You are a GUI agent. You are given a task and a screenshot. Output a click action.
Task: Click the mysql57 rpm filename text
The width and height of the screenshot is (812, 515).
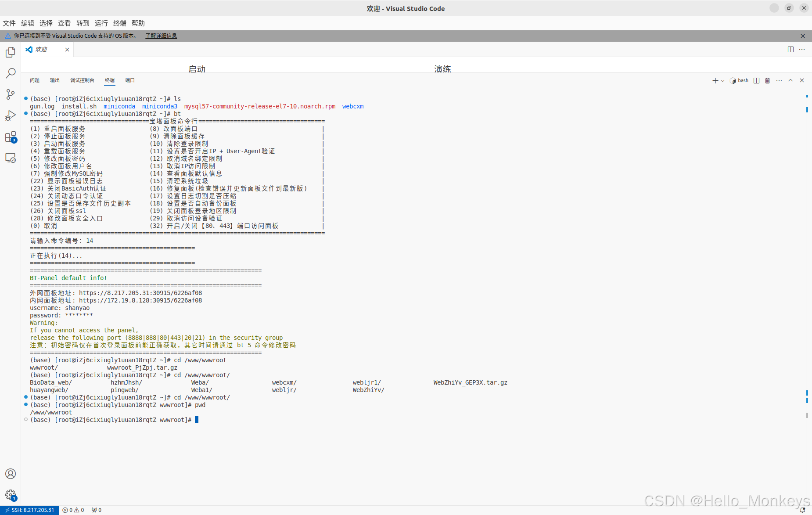pyautogui.click(x=260, y=106)
